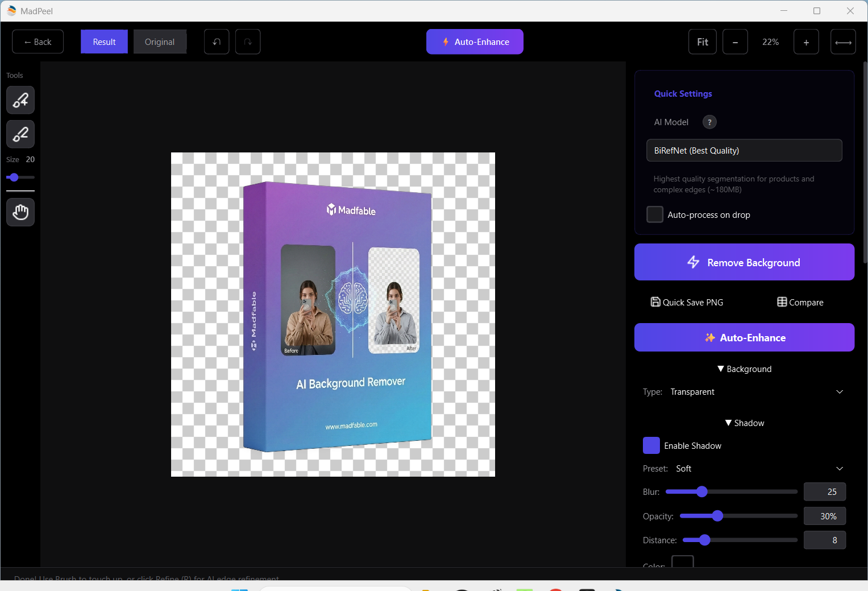Click the Blur value field showing 25

[x=825, y=491]
